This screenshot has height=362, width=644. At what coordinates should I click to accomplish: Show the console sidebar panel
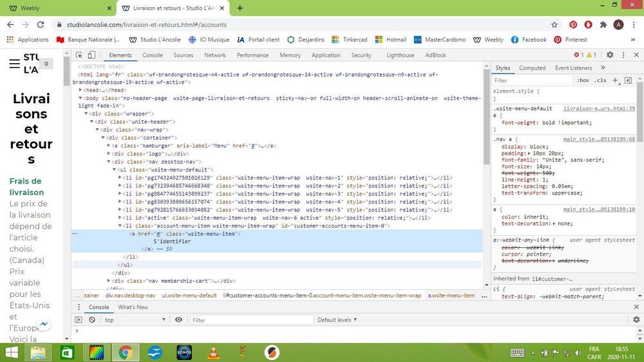point(79,320)
